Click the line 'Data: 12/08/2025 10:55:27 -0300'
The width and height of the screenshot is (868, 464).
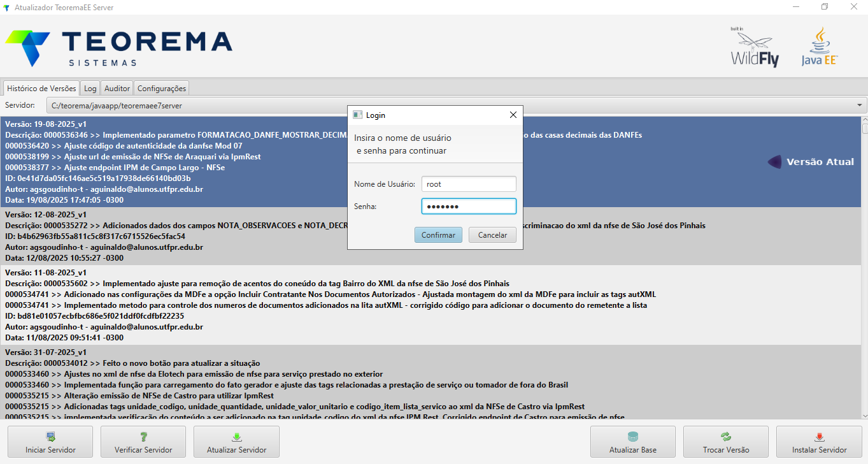tap(64, 258)
